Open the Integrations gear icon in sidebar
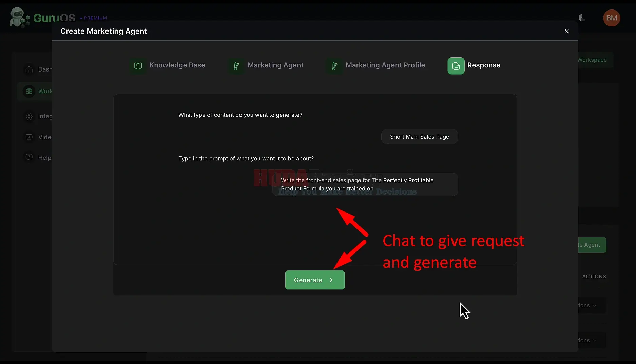Image resolution: width=636 pixels, height=364 pixels. pos(29,116)
